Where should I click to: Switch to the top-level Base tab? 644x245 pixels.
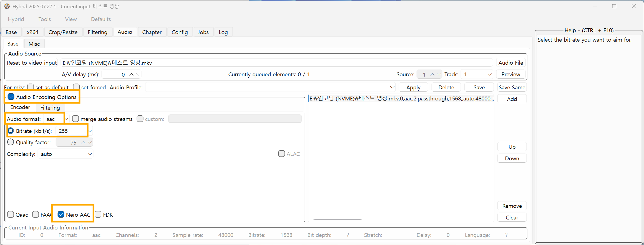pyautogui.click(x=11, y=32)
